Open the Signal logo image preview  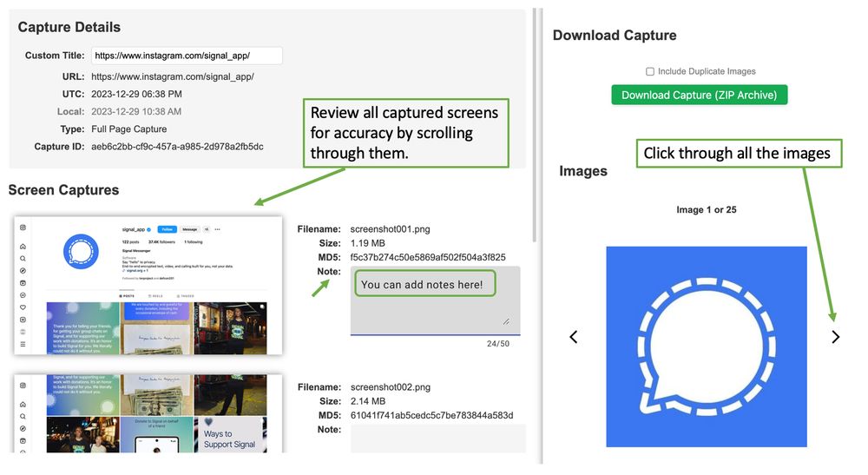click(x=707, y=346)
